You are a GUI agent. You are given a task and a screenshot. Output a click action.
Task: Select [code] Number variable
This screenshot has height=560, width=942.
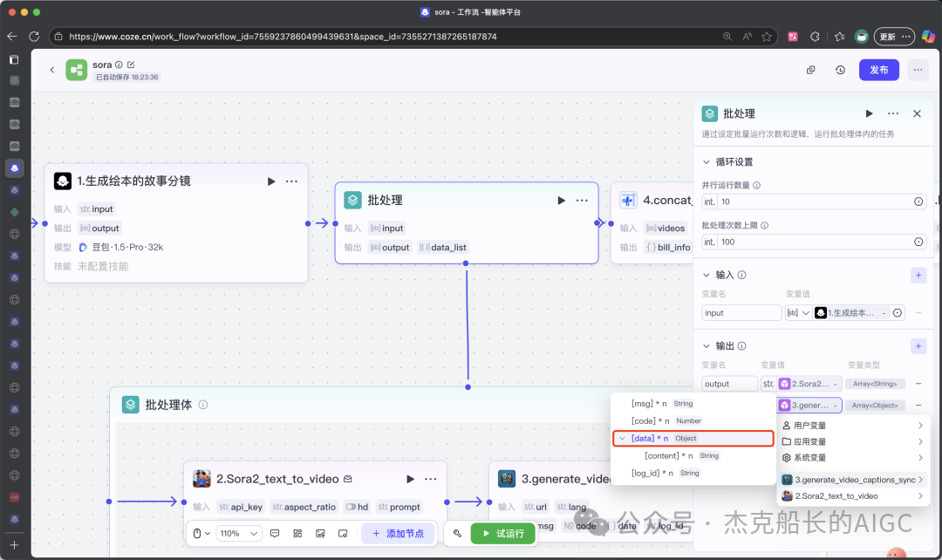click(x=693, y=421)
